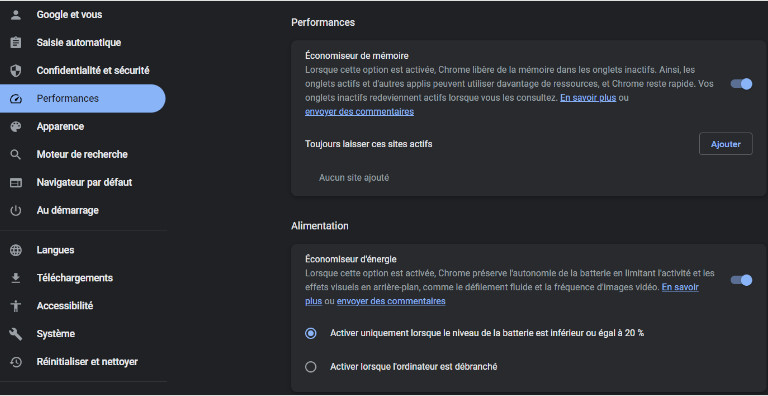Click the wrench icon for Système
Screen dimensions: 768x396
[16, 334]
